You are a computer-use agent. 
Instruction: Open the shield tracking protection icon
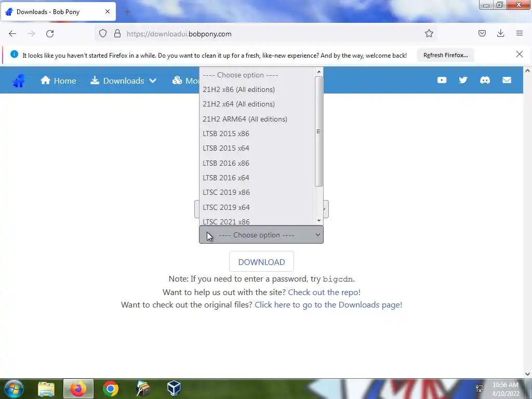103,34
